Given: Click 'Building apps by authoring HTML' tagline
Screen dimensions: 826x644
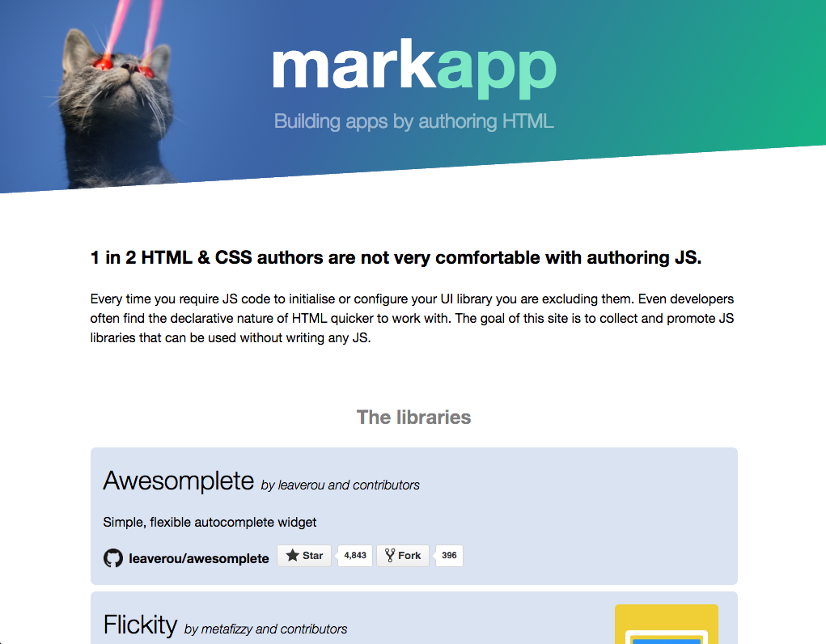Looking at the screenshot, I should 414,121.
